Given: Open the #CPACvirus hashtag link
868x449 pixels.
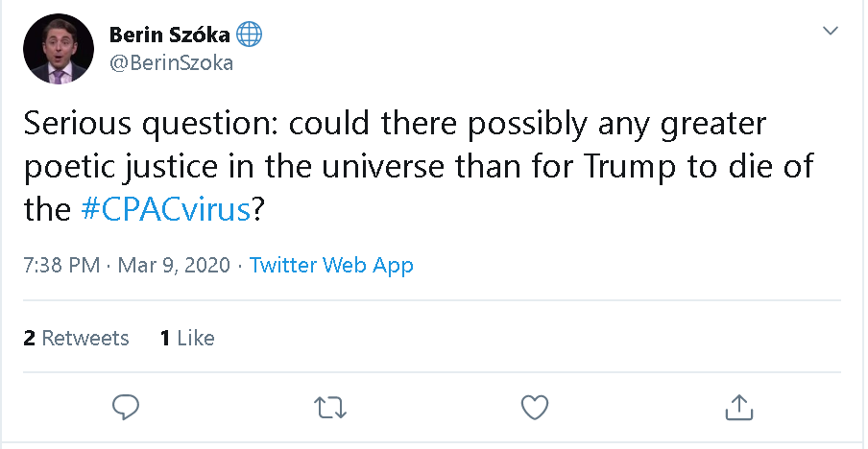Looking at the screenshot, I should [x=166, y=210].
